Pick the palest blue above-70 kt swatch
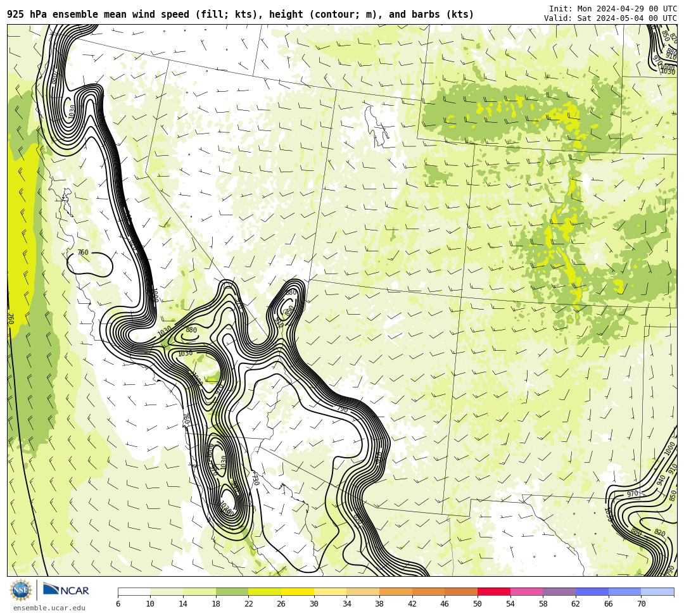Viewport: 684px width, 616px height. pos(657,591)
